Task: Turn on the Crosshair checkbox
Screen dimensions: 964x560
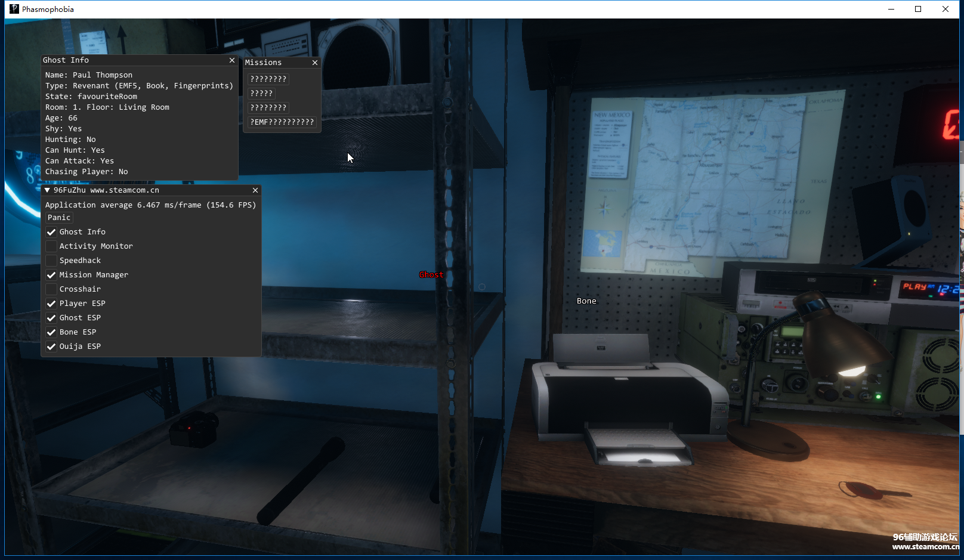Action: (x=51, y=289)
